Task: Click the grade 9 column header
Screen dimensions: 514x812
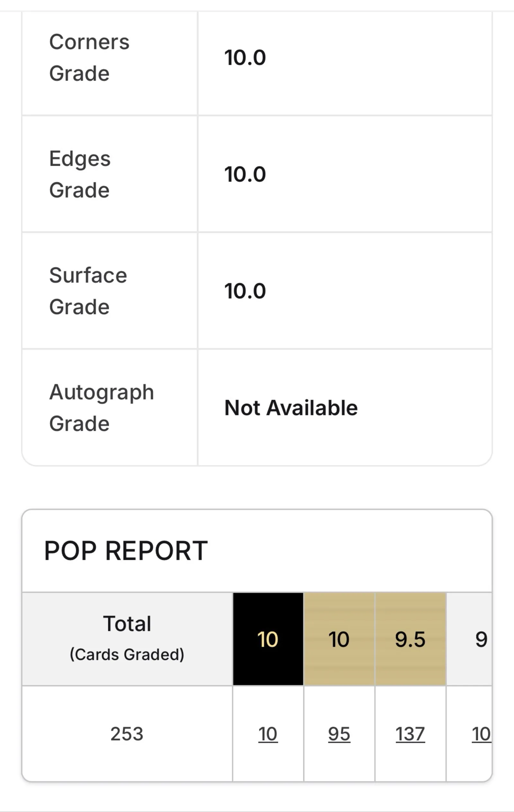Action: [x=481, y=639]
